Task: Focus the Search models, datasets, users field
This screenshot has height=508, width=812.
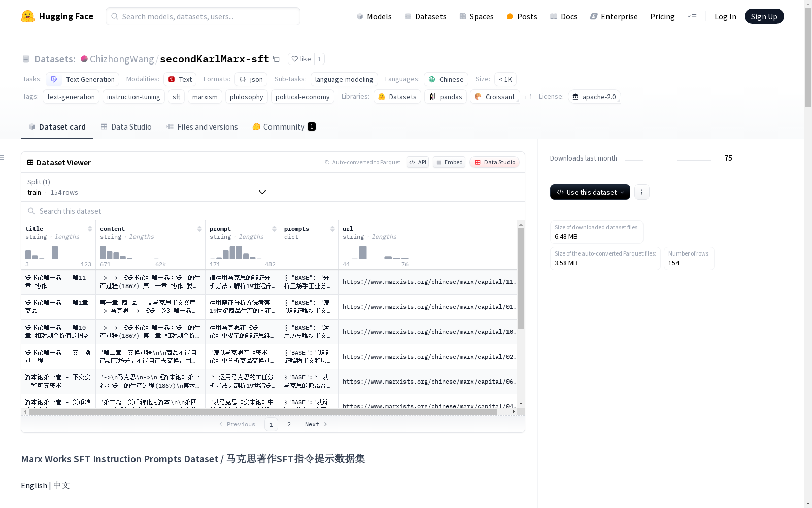Action: (203, 16)
